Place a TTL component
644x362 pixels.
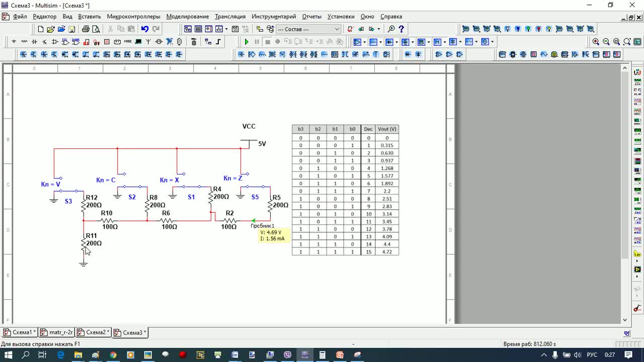click(65, 42)
